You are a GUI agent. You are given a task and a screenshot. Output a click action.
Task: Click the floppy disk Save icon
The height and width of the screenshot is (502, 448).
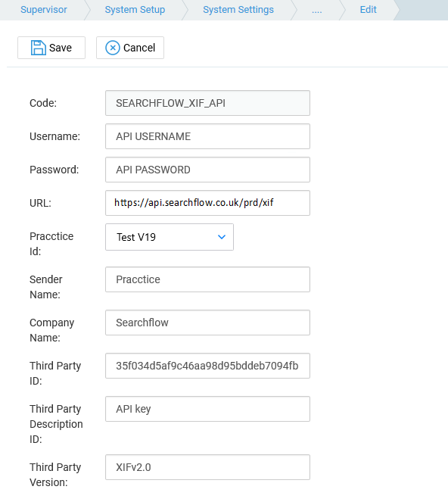[38, 48]
